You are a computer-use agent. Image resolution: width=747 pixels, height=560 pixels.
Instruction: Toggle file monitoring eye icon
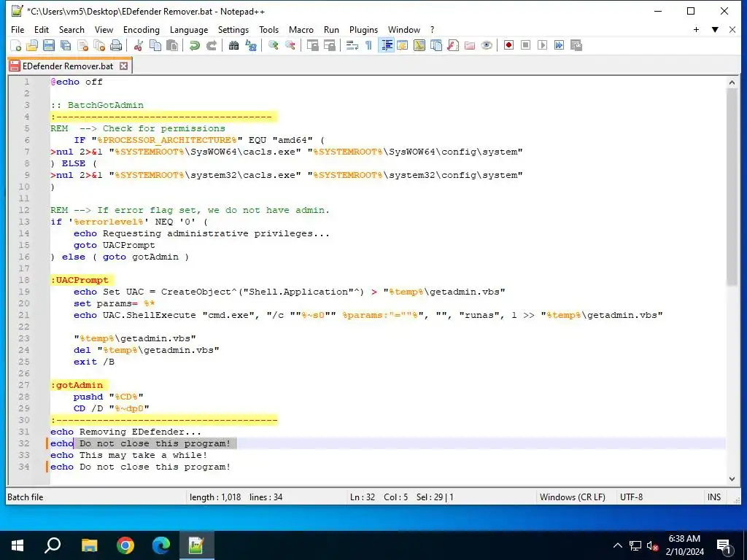(x=487, y=45)
